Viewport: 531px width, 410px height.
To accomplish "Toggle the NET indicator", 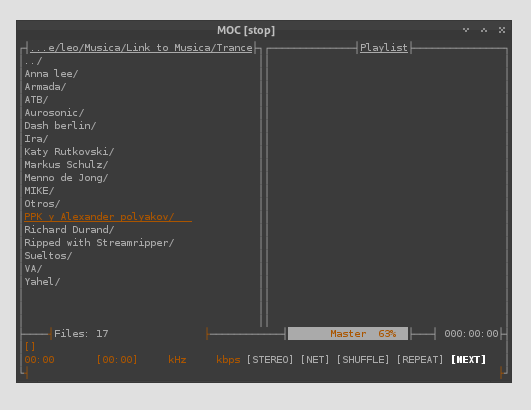I will pyautogui.click(x=315, y=360).
